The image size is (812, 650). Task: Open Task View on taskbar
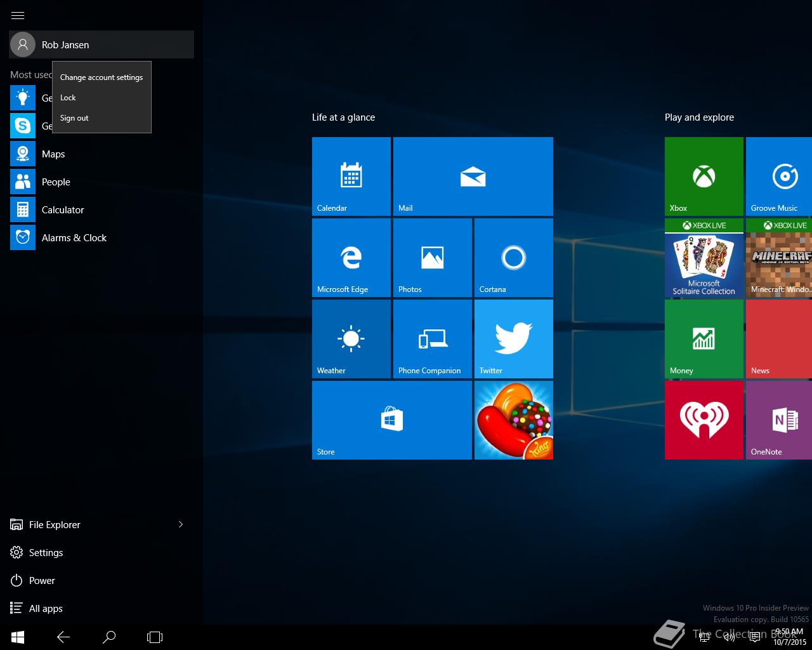point(155,637)
